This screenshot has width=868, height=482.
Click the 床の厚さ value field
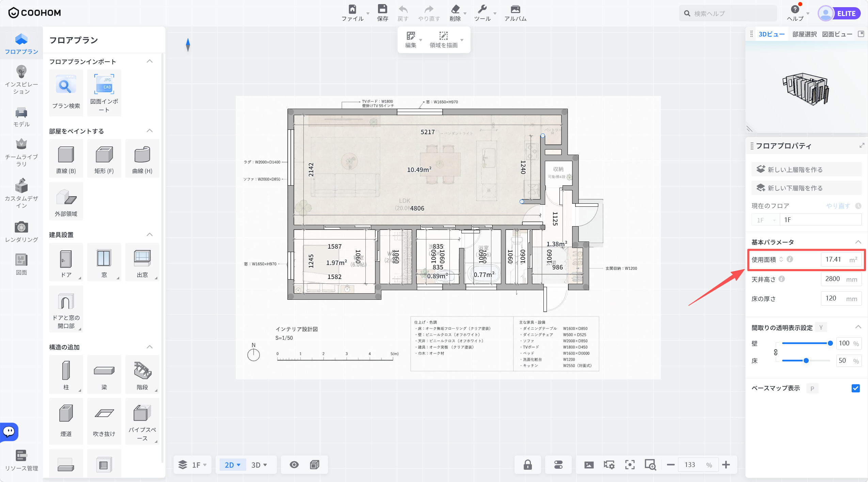click(x=841, y=298)
